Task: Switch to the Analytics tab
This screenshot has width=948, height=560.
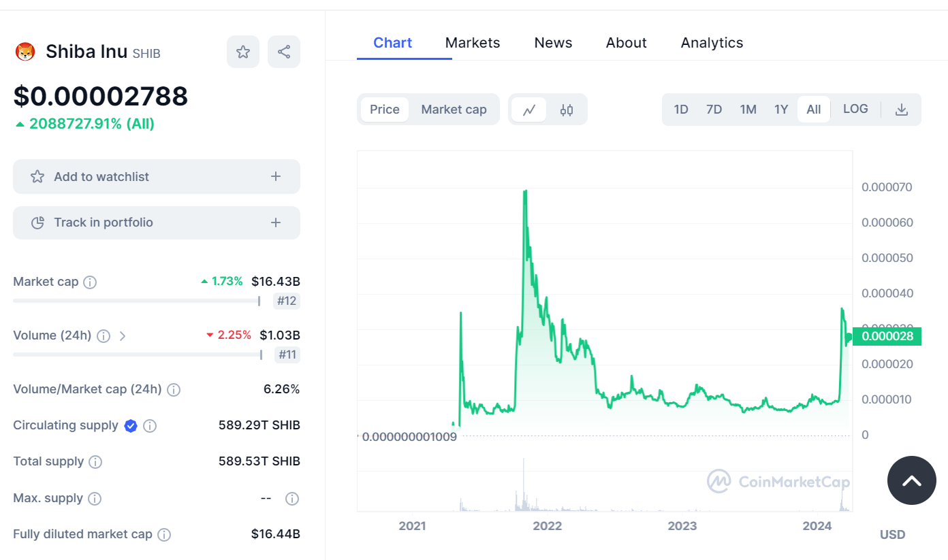Action: click(x=712, y=43)
